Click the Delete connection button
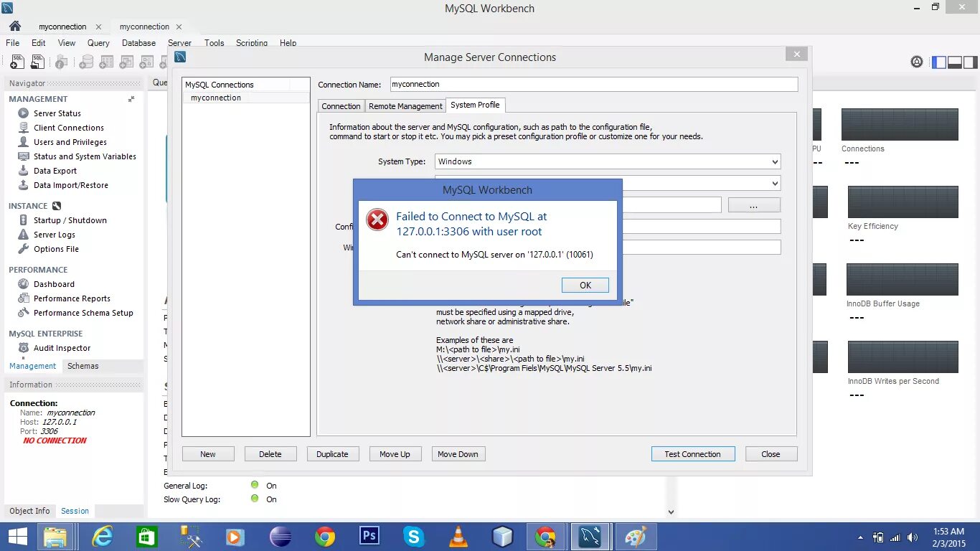 coord(270,454)
